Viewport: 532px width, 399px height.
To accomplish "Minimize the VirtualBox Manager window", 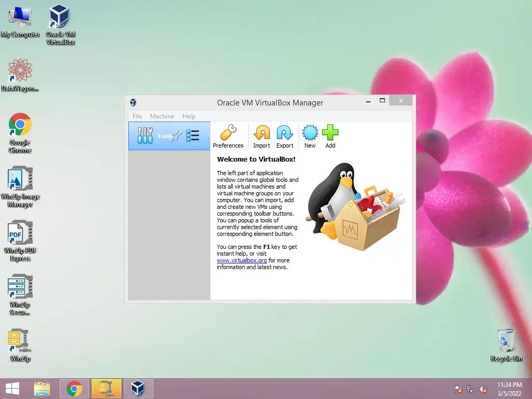I will pos(368,101).
